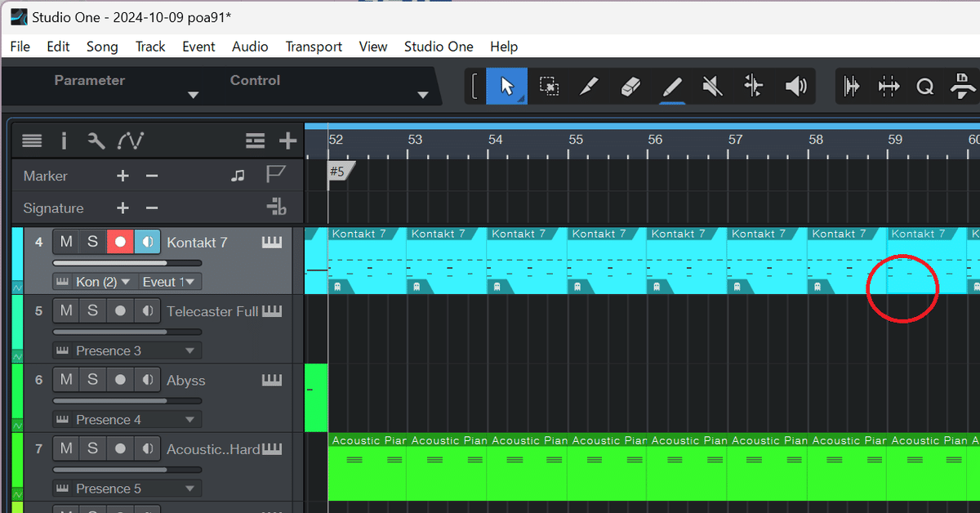Image resolution: width=980 pixels, height=513 pixels.
Task: Show automation with the curve icon
Action: (x=131, y=141)
